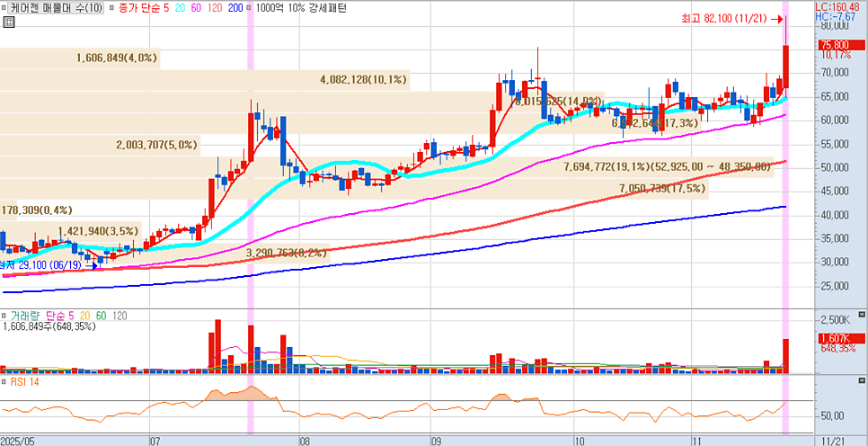Click the RSI panel menu icon
Image resolution: width=868 pixels, height=446 pixels.
(x=862, y=382)
